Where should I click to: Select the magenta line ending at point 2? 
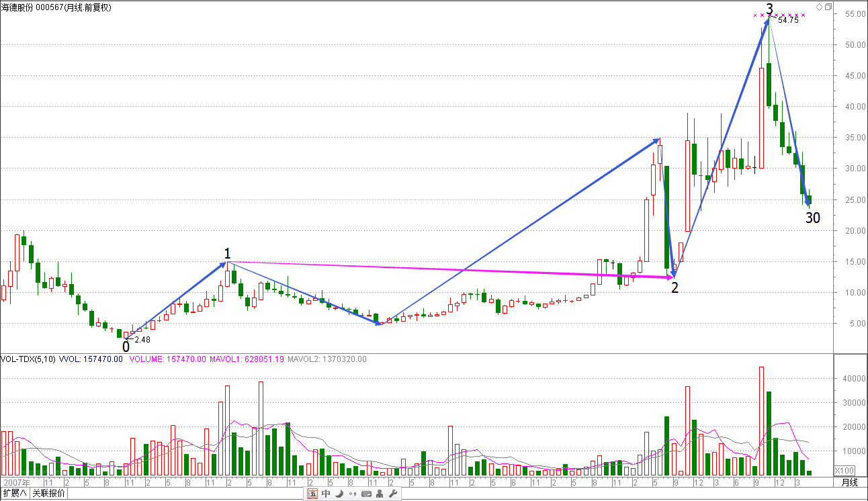[450, 269]
